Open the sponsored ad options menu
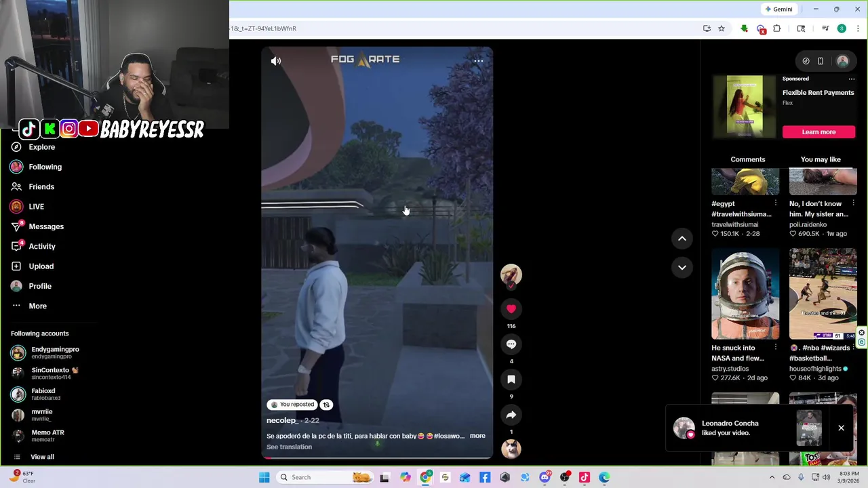The image size is (868, 488). tap(852, 79)
